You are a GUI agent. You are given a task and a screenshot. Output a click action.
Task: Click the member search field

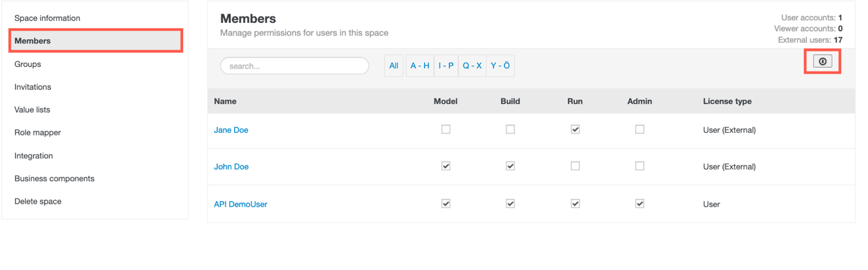pos(295,66)
